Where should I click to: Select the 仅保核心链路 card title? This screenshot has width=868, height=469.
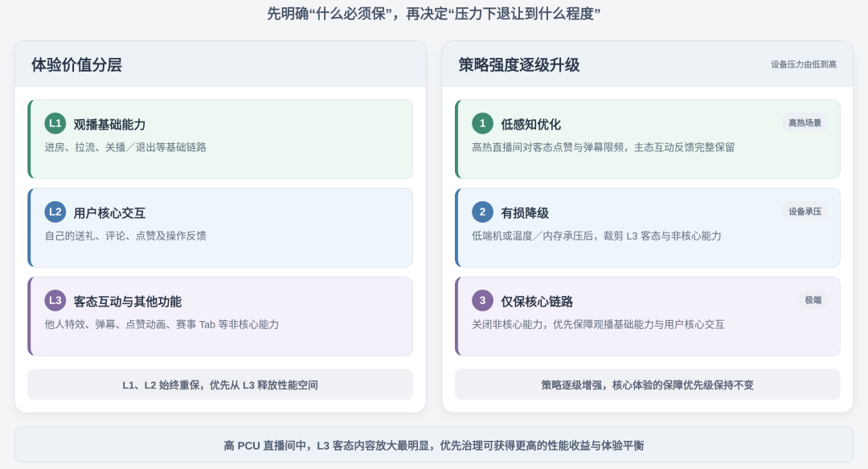point(537,302)
